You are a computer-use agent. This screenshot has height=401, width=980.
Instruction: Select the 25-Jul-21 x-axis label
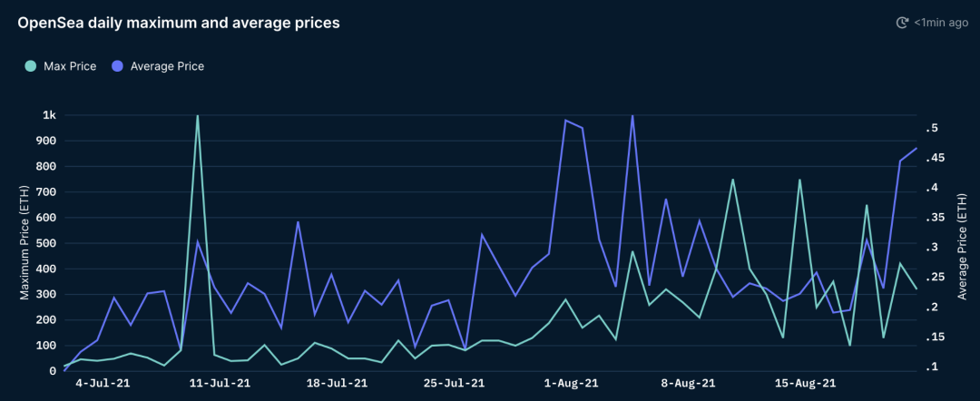456,383
